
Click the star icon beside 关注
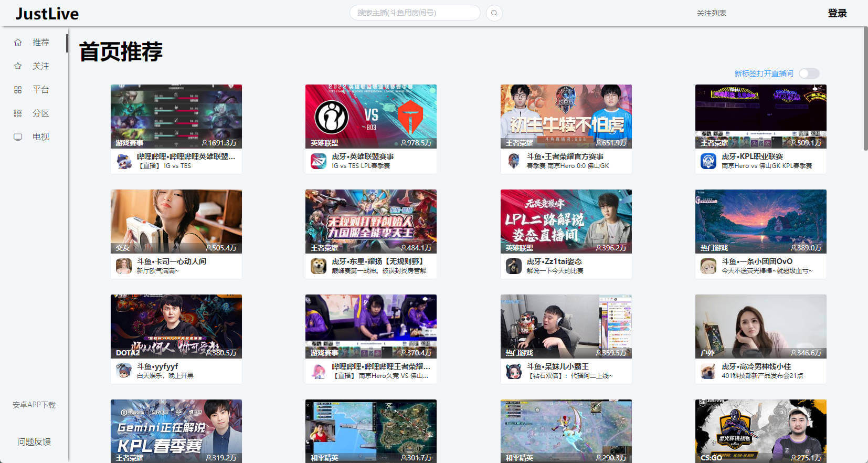(x=18, y=66)
